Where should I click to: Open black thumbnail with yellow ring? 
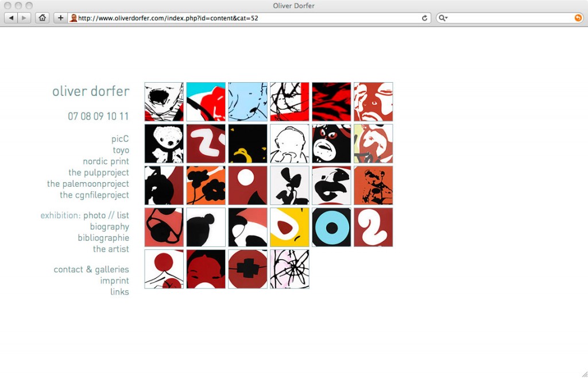point(248,144)
